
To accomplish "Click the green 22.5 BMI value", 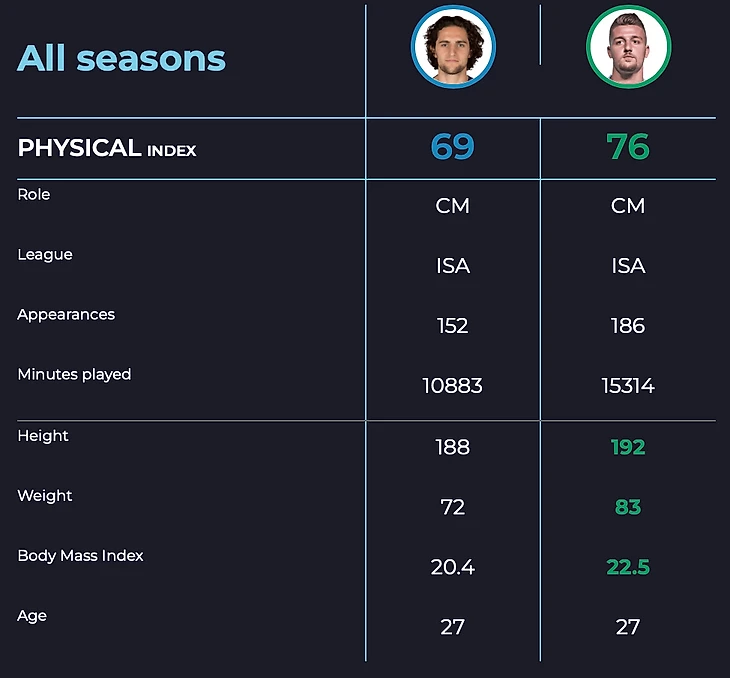I will pos(628,567).
